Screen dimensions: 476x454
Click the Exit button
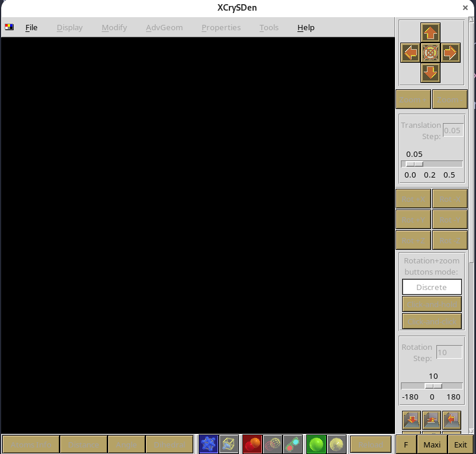460,445
